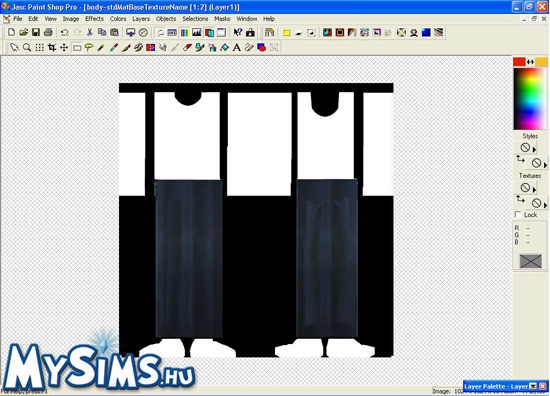The height and width of the screenshot is (396, 550).
Task: Click the cyan-red triangle effect icon
Action: click(x=327, y=33)
